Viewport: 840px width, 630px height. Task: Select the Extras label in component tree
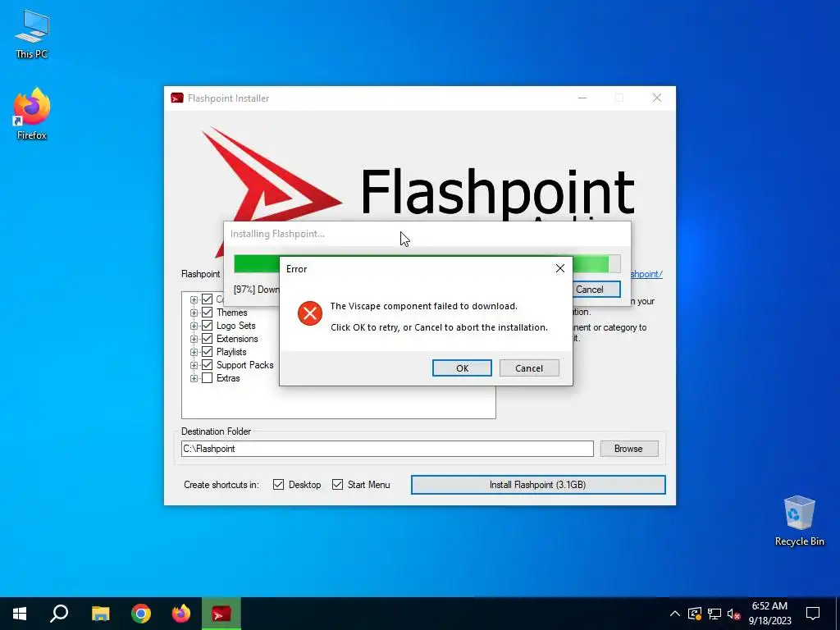228,377
